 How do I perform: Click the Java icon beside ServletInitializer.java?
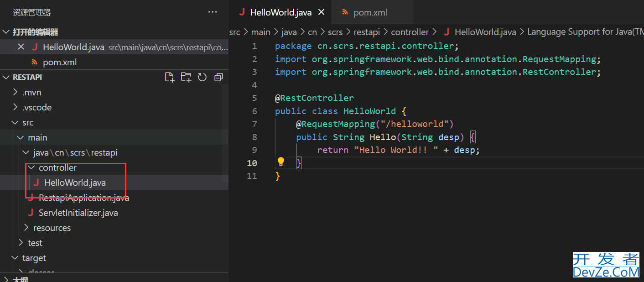31,213
